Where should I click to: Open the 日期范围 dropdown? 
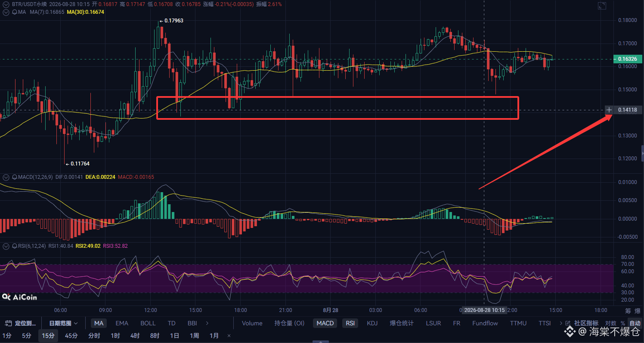63,323
